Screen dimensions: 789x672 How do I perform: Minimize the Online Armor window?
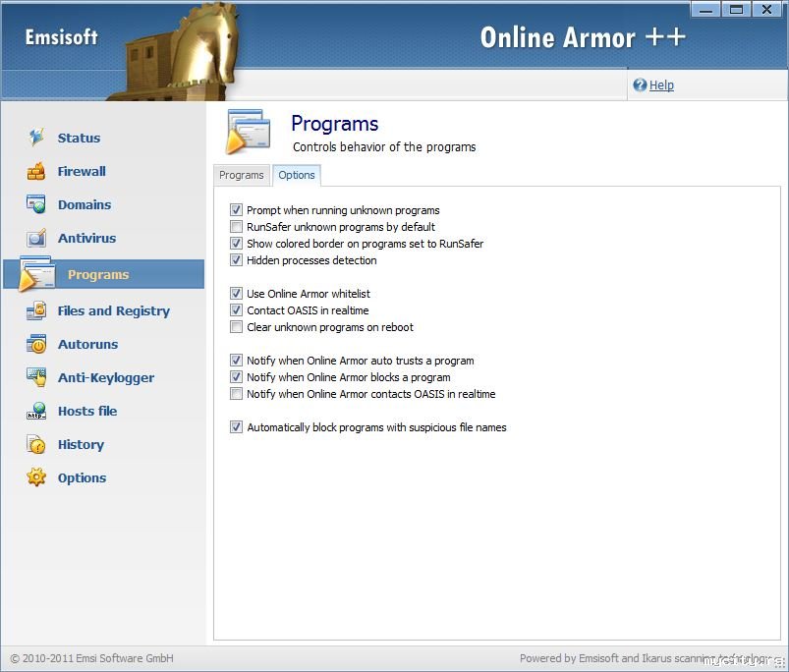706,9
